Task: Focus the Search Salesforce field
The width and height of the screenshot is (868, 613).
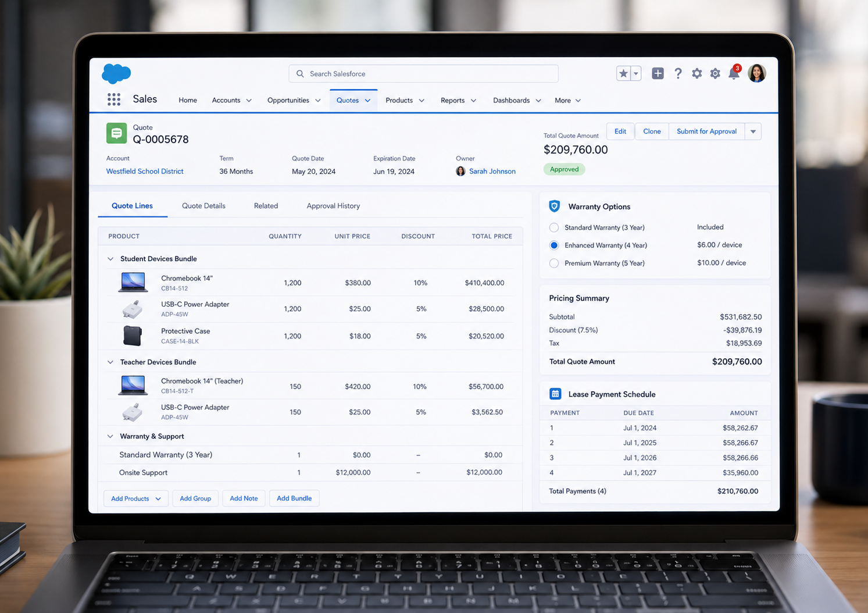Action: (423, 74)
